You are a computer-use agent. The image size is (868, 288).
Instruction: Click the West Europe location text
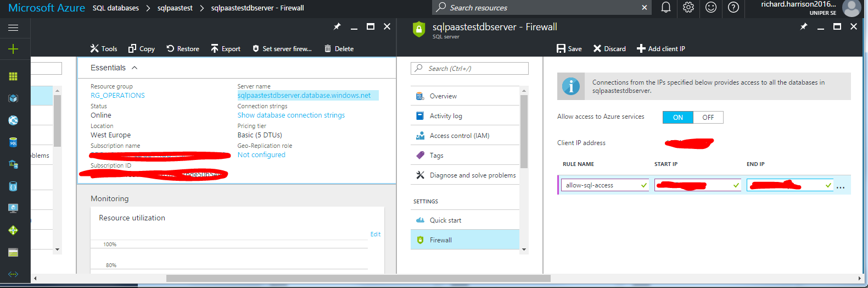tap(110, 135)
